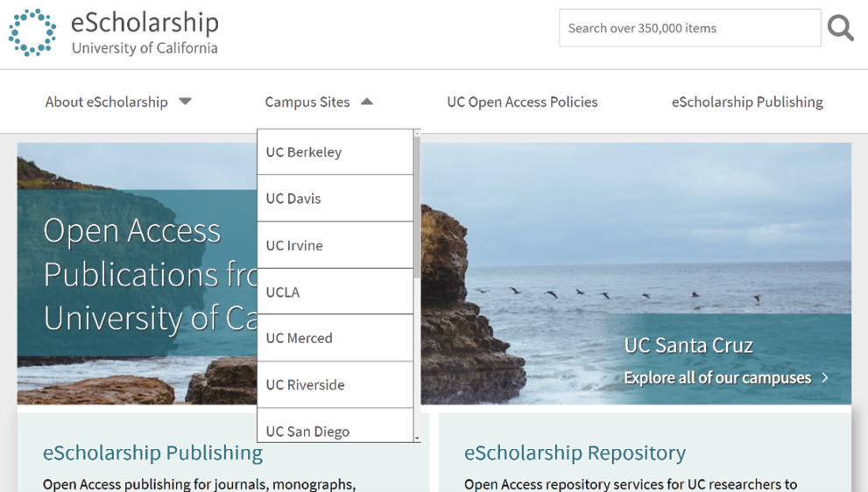Select UC Davis from campus list

[335, 199]
